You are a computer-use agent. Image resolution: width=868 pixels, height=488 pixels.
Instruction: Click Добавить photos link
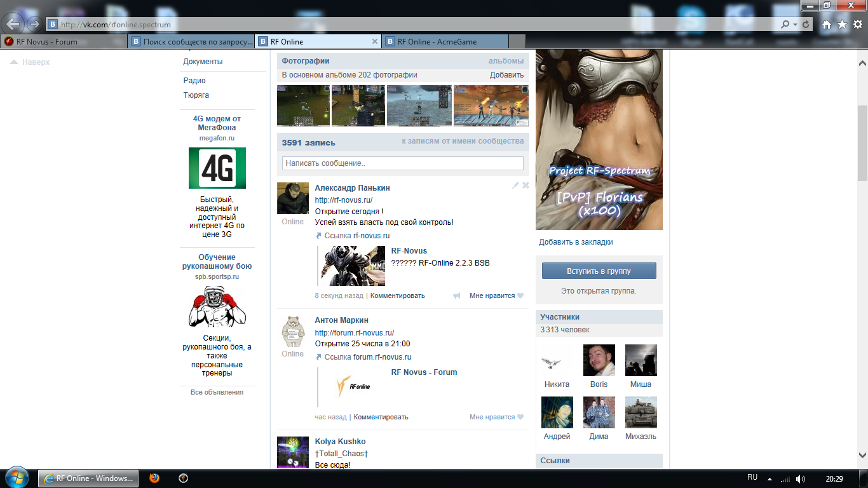click(x=506, y=75)
